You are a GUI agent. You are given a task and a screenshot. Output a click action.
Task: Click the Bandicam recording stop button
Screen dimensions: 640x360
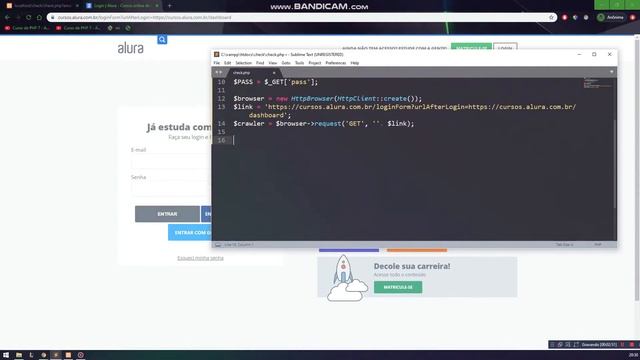click(632, 345)
